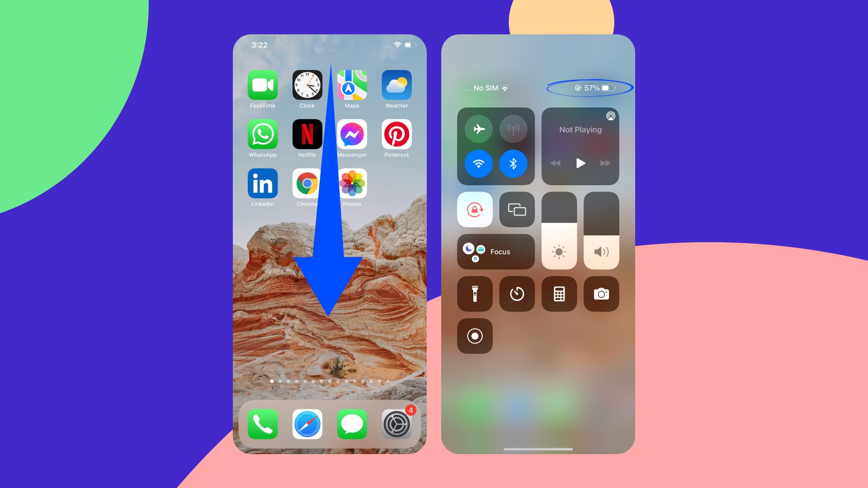The width and height of the screenshot is (868, 488).
Task: Enable screen recording in Control Center
Action: [475, 335]
